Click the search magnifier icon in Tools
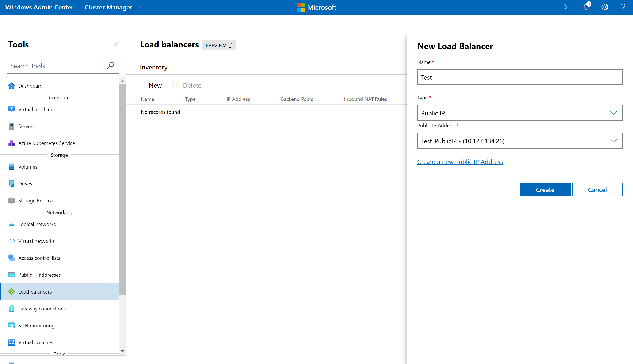 (110, 66)
